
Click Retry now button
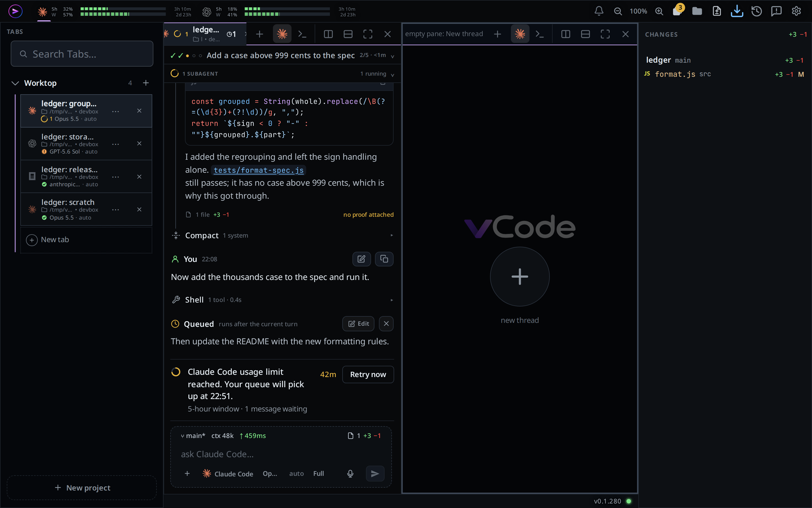click(x=368, y=374)
